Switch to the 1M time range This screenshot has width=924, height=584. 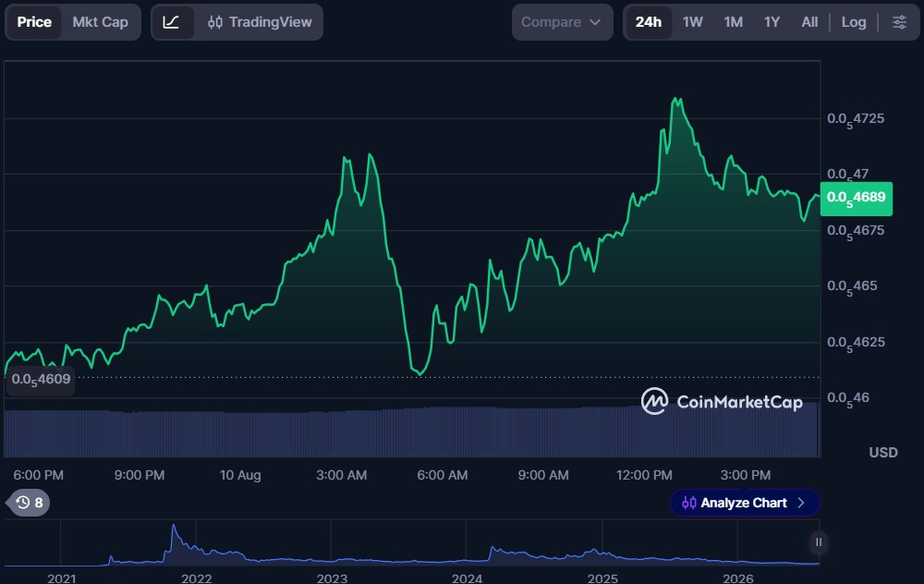pyautogui.click(x=733, y=22)
